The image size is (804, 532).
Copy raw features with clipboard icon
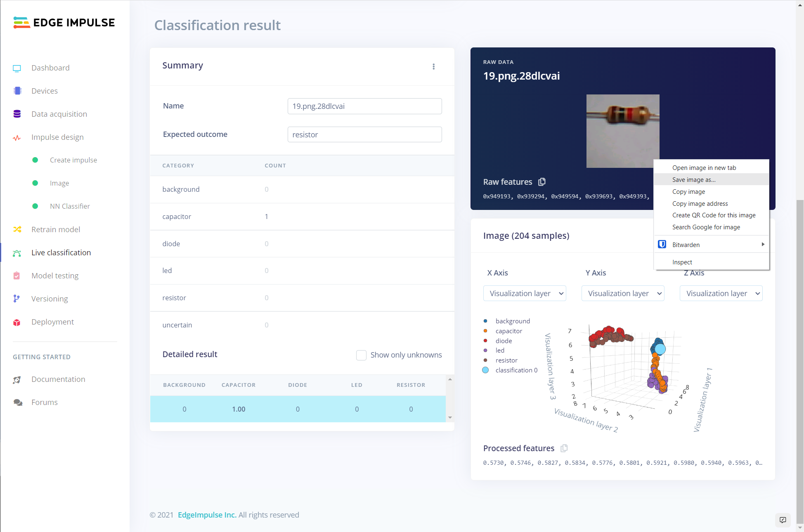[542, 181]
